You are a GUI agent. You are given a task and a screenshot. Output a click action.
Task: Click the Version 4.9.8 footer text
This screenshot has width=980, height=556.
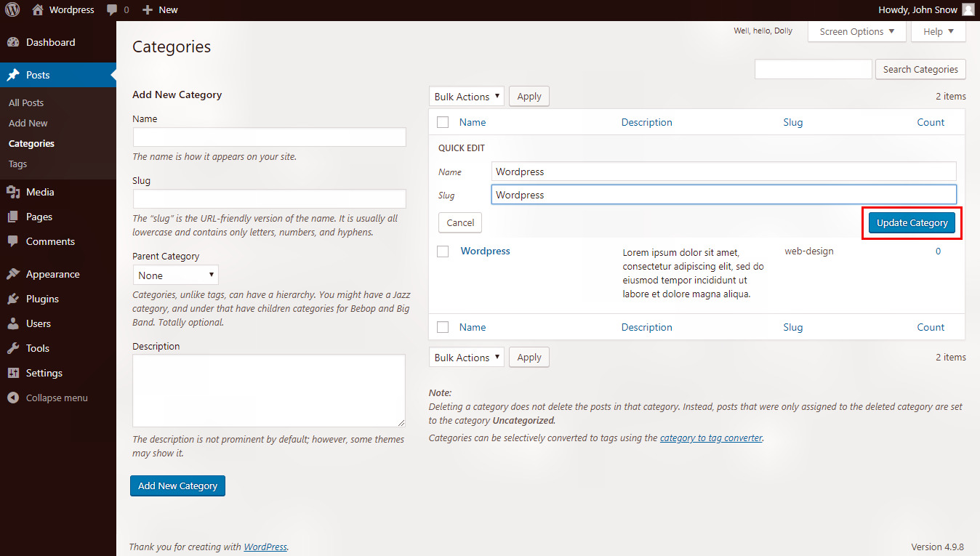[937, 547]
